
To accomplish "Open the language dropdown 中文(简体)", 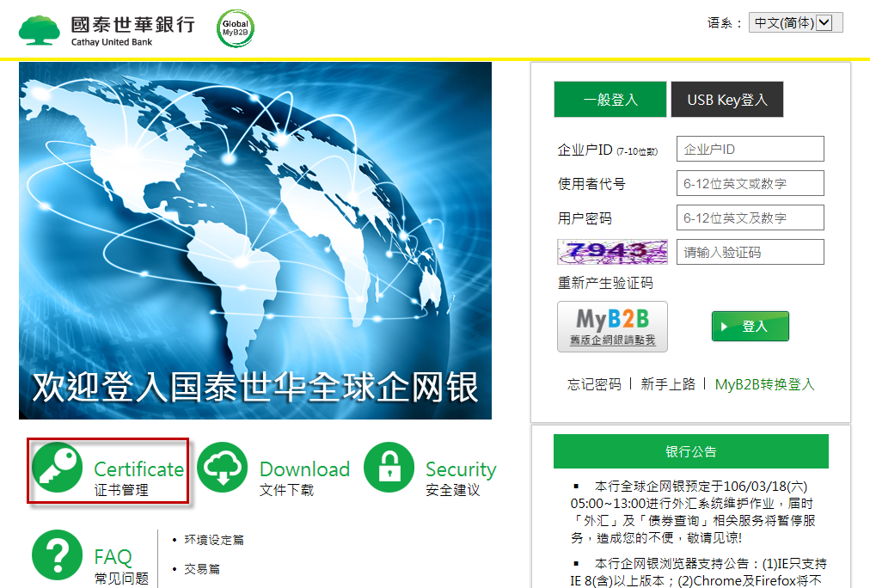I will click(796, 22).
